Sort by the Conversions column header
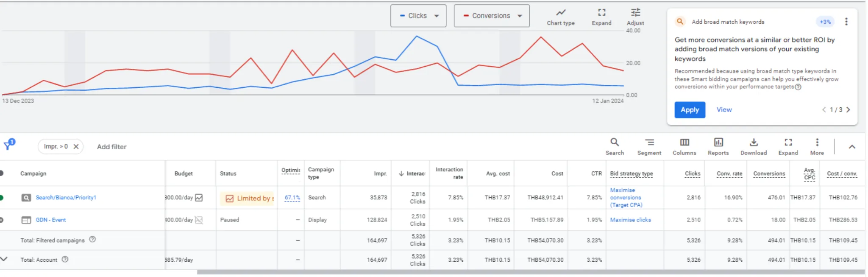Screen dimensions: 868x277 click(x=769, y=173)
